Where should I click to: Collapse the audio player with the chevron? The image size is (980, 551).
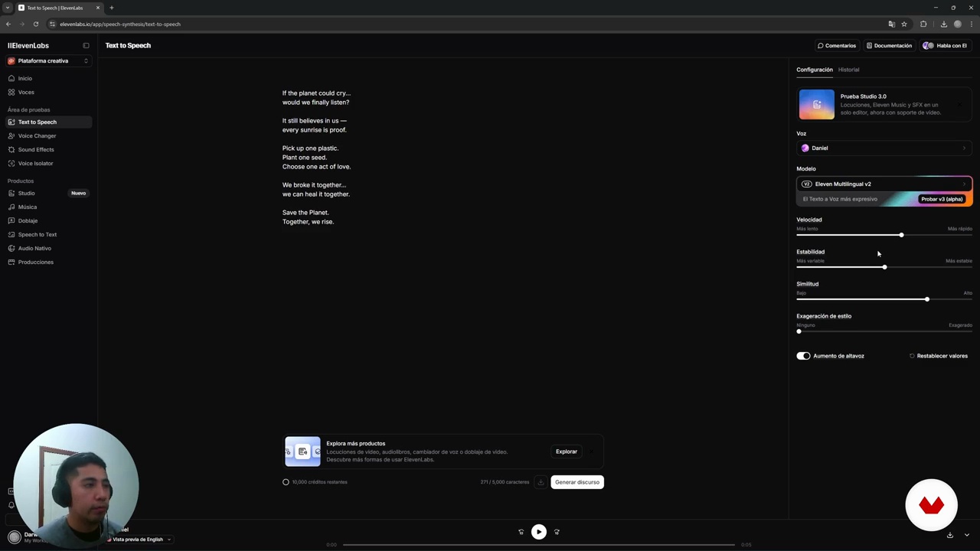[x=967, y=535]
